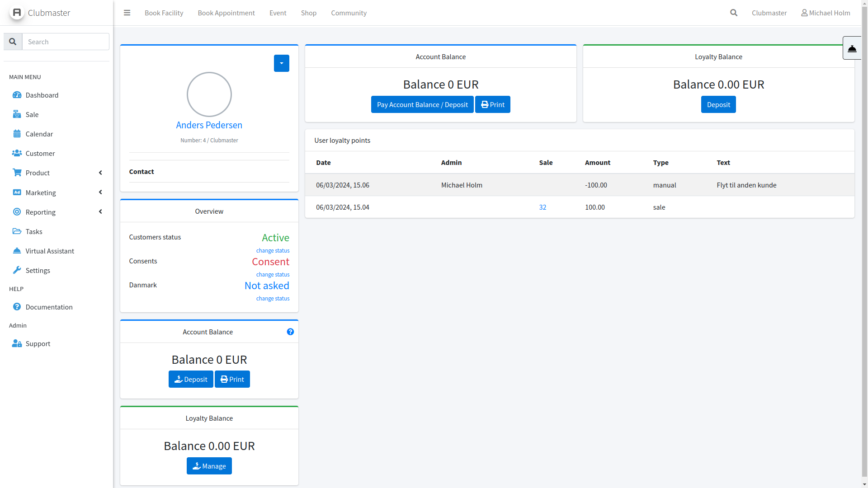The image size is (868, 488).
Task: Open Dashboard from sidebar
Action: pyautogui.click(x=42, y=95)
